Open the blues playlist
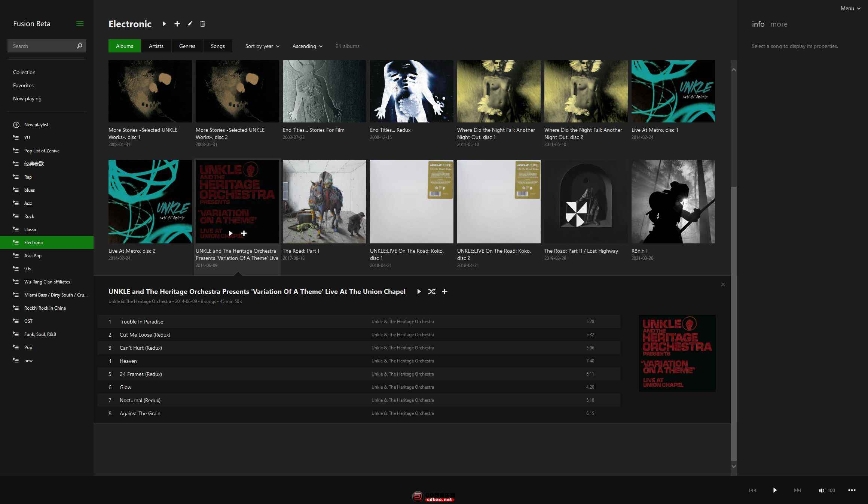The height and width of the screenshot is (504, 868). pos(47,190)
